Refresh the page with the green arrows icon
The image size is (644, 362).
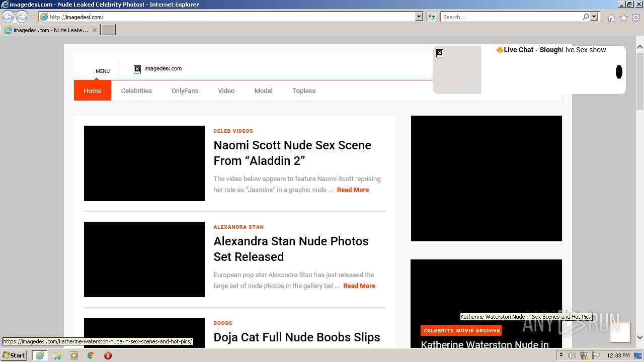[432, 17]
